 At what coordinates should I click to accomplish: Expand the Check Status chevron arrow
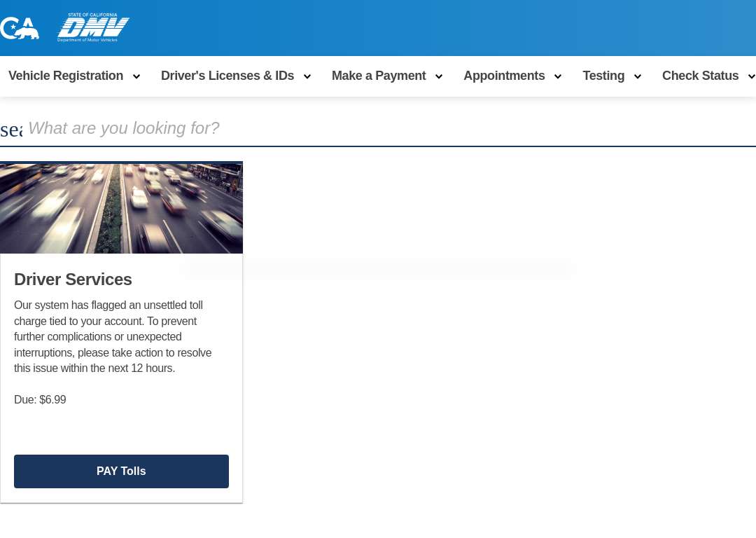[x=751, y=77]
